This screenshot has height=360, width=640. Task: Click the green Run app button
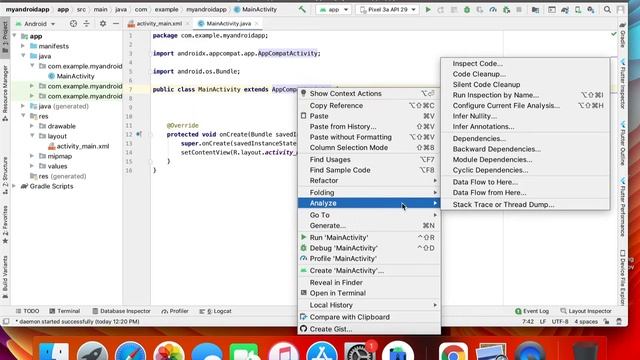[x=428, y=9]
